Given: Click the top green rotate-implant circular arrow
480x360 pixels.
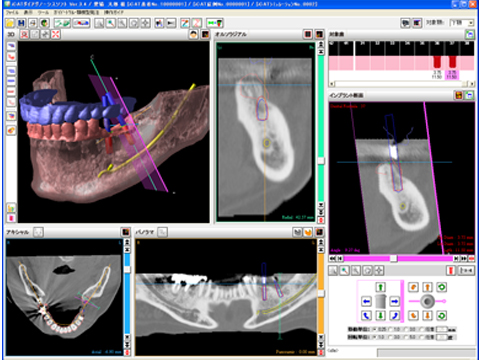Looking at the screenshot, I should [x=442, y=287].
